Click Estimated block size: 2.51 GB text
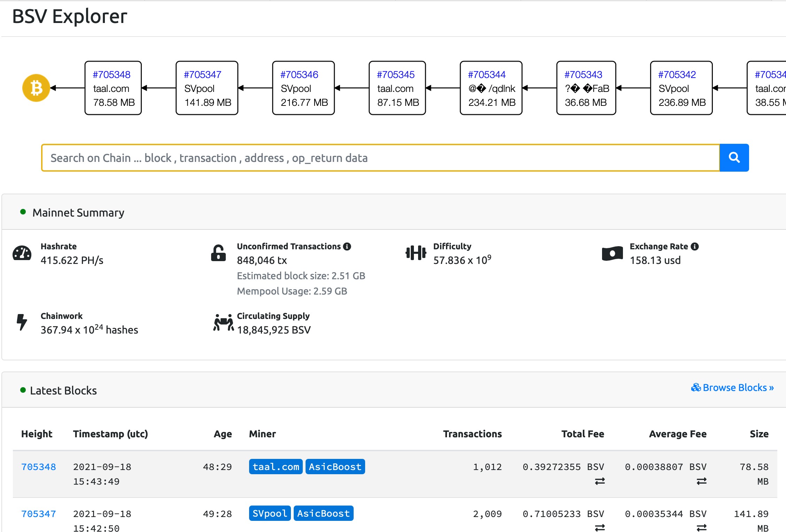 (301, 276)
